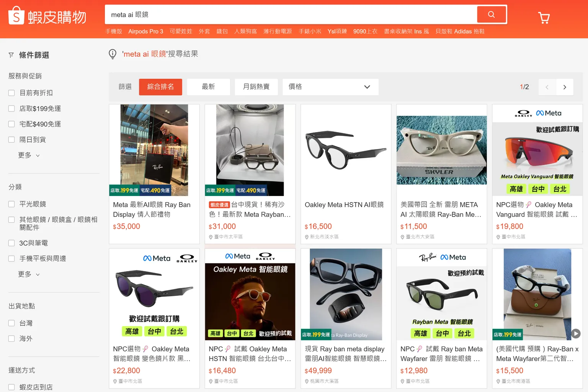Click suggested keyword 薄行動電源

click(278, 31)
